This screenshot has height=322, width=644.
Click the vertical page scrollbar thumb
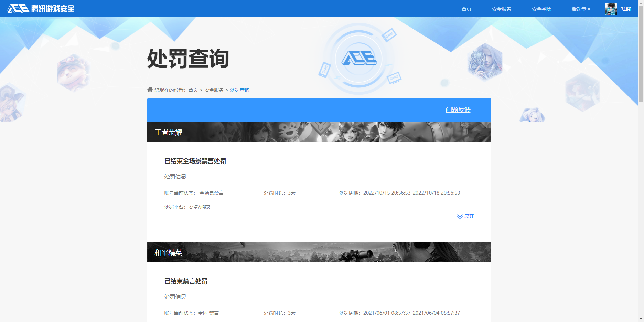click(x=641, y=53)
